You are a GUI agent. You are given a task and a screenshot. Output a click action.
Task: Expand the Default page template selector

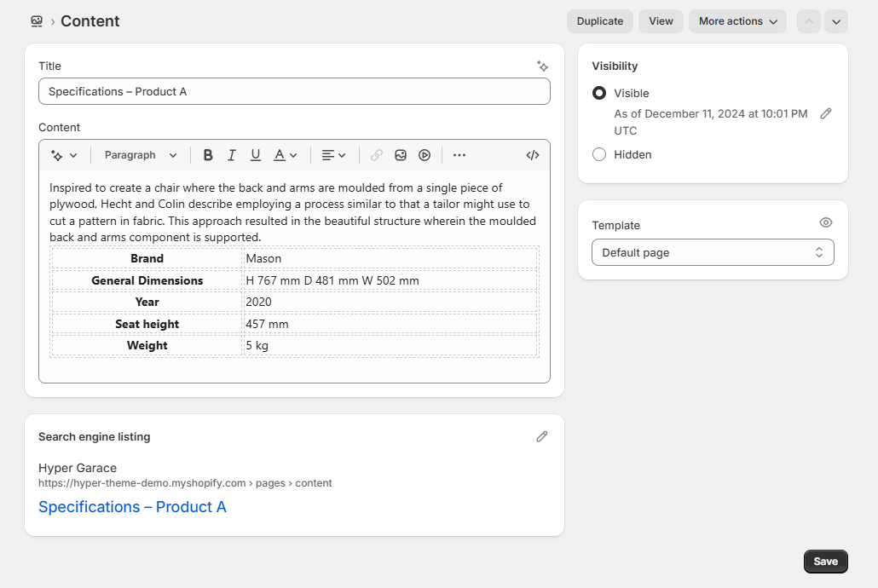point(713,252)
